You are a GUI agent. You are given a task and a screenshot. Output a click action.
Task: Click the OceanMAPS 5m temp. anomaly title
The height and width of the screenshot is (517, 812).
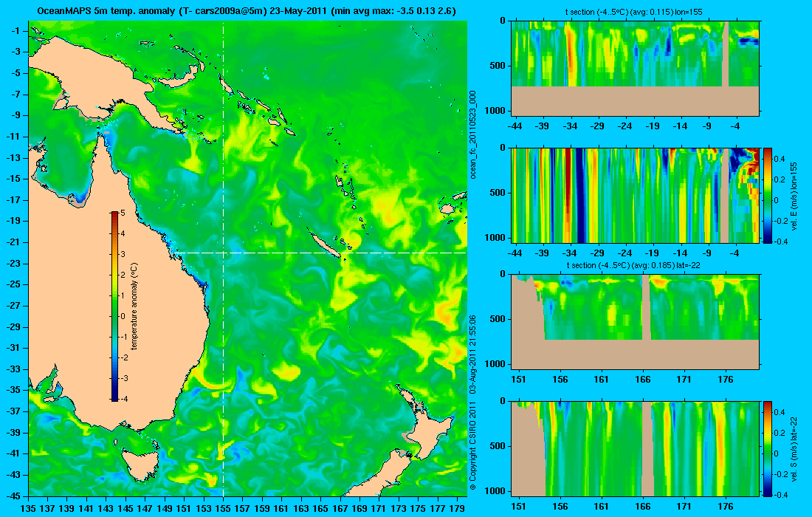click(247, 11)
